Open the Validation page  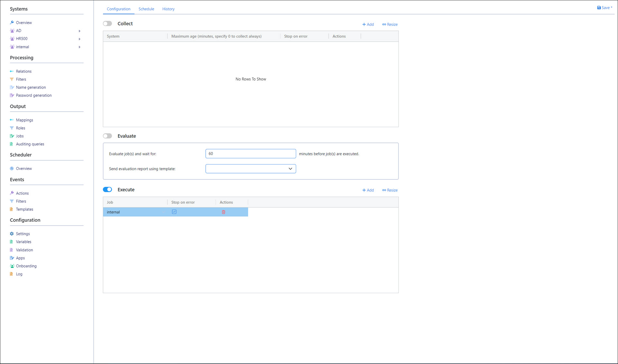click(24, 250)
